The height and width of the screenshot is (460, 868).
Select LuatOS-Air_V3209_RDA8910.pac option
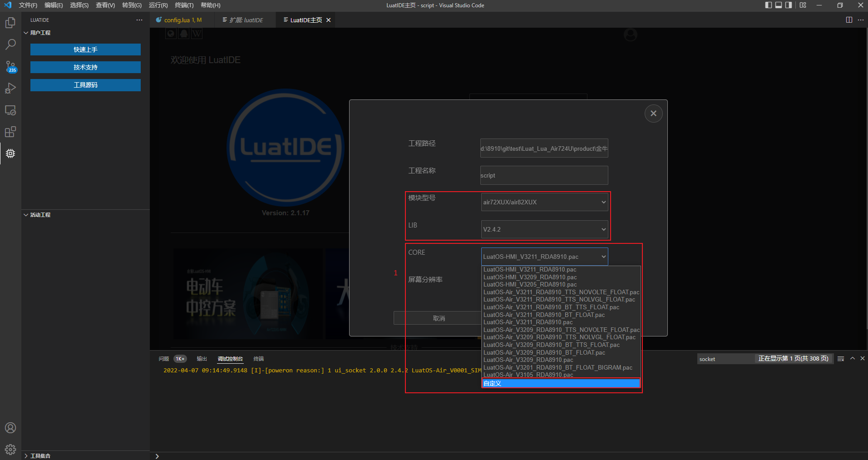point(561,360)
